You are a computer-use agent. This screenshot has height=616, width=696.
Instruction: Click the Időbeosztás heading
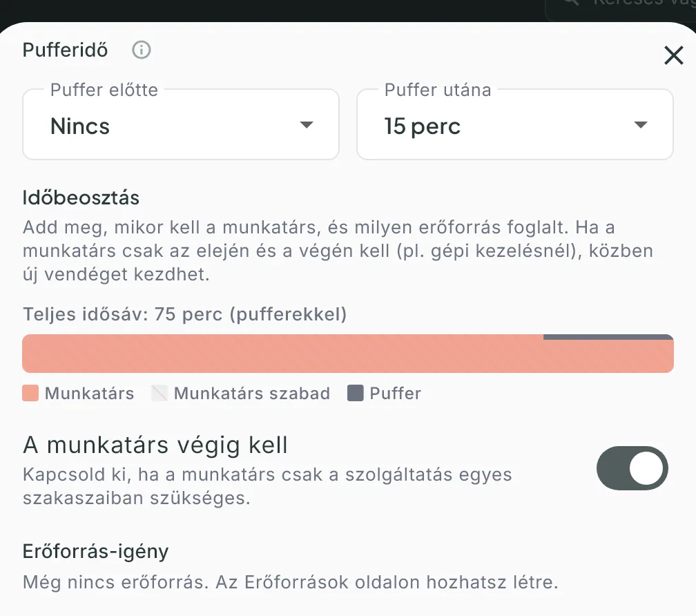point(81,198)
